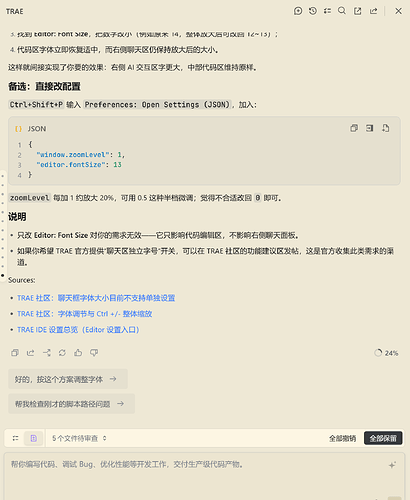Click the 说明 heading
Screen dimensions: 410x500
click(x=17, y=217)
